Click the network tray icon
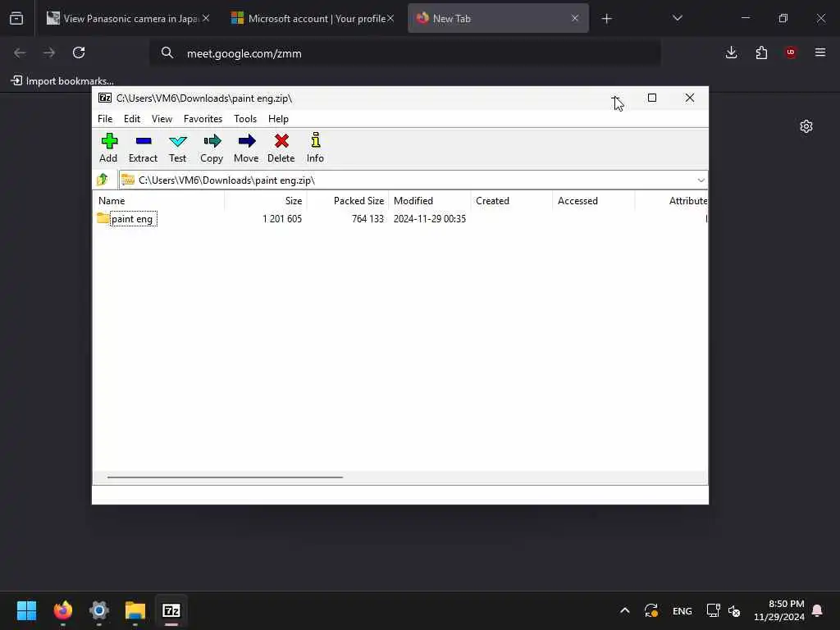The height and width of the screenshot is (630, 840). (x=713, y=610)
